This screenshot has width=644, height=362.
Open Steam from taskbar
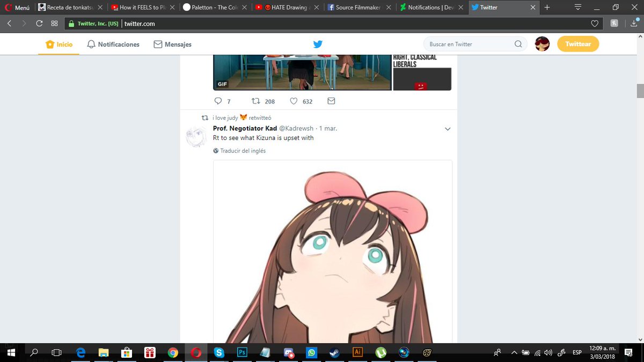point(334,352)
